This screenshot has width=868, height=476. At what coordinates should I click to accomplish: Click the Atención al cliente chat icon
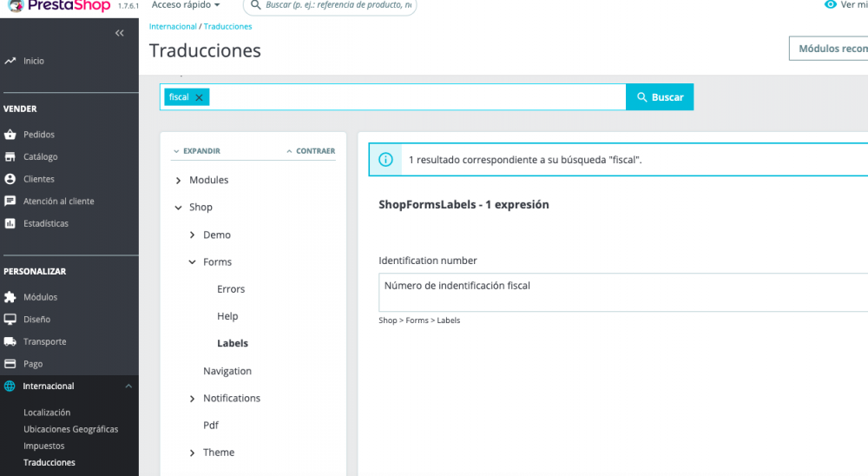coord(10,202)
